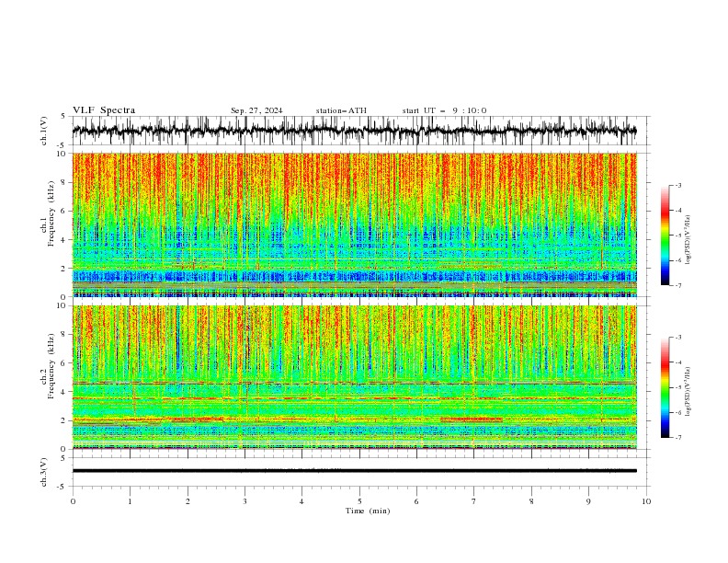This screenshot has height=563, width=728.
Task: Click the "ch.2 Frequency (kHz)" axis label
Action: 48,365
